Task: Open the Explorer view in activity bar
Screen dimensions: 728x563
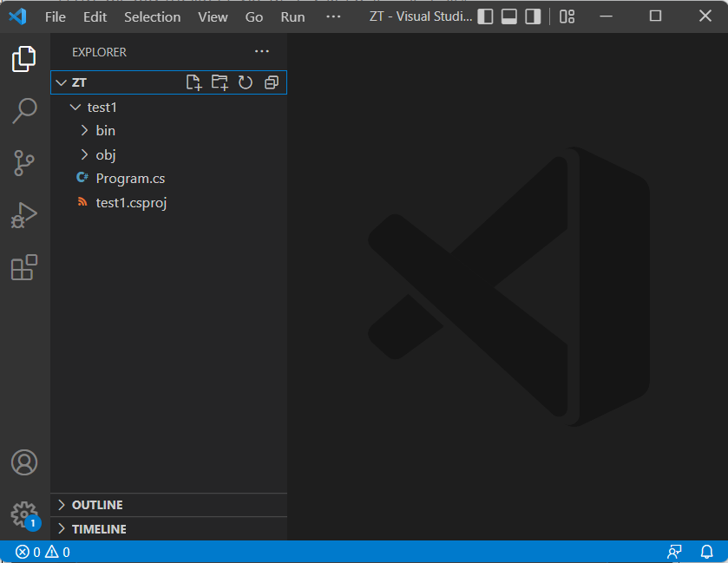Action: point(24,59)
